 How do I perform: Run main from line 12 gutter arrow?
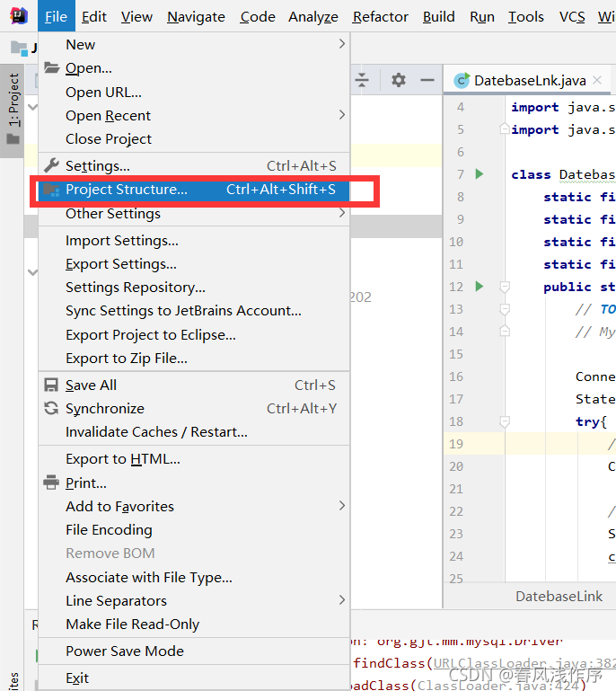480,287
